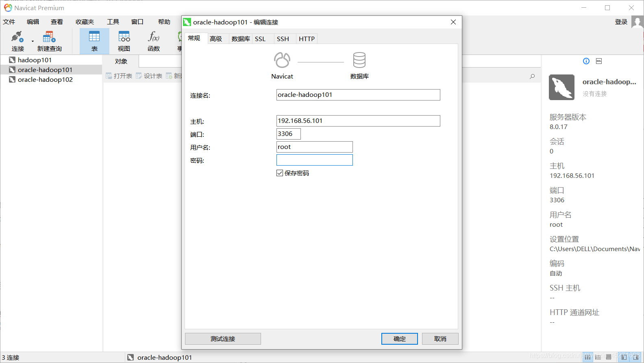Image resolution: width=644 pixels, height=363 pixels.
Task: Click the 3 连接 status bar text
Action: pos(11,357)
